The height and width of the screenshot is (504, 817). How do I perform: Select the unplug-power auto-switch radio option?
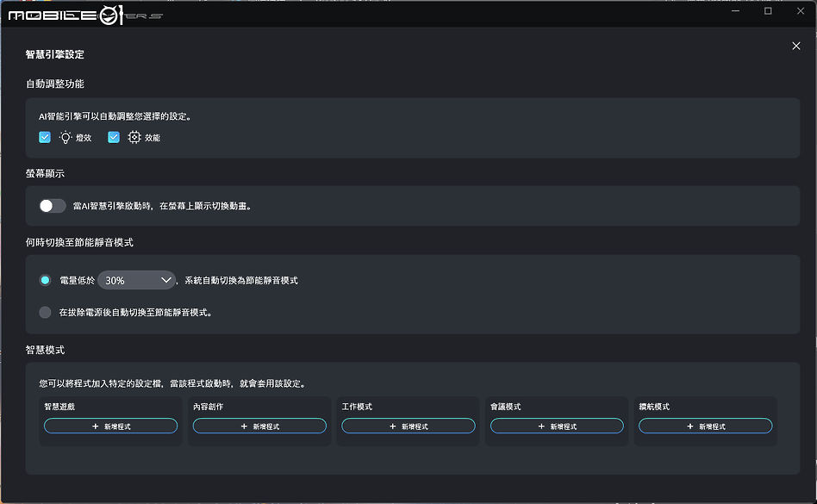click(x=44, y=312)
